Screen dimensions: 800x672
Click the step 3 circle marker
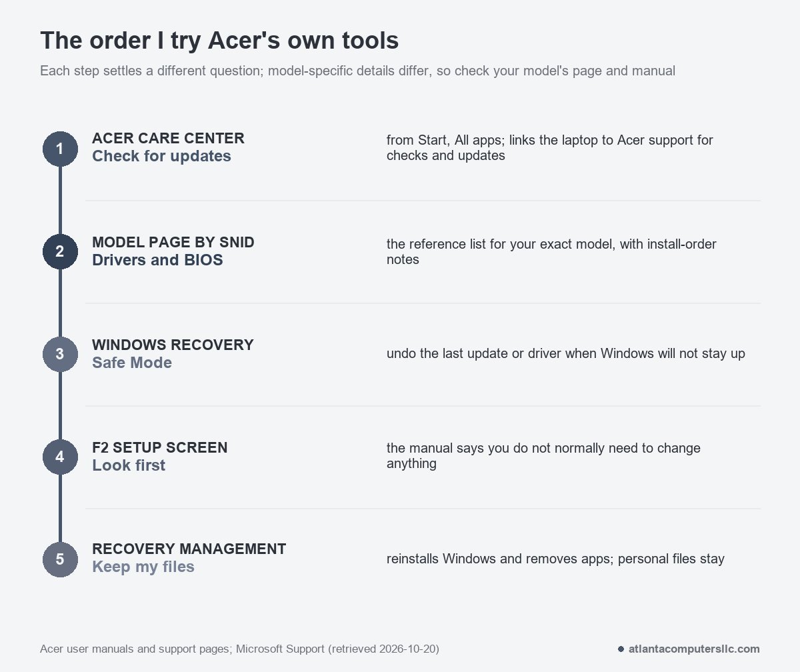click(60, 354)
